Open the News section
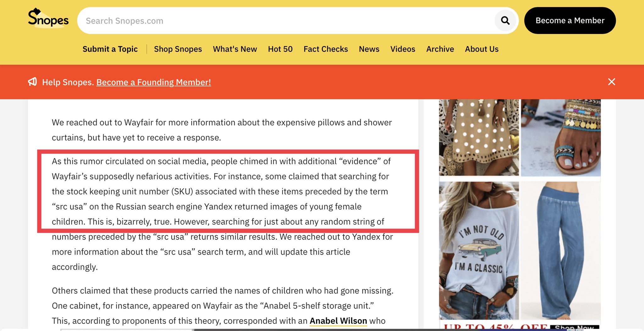The height and width of the screenshot is (331, 644). tap(369, 49)
